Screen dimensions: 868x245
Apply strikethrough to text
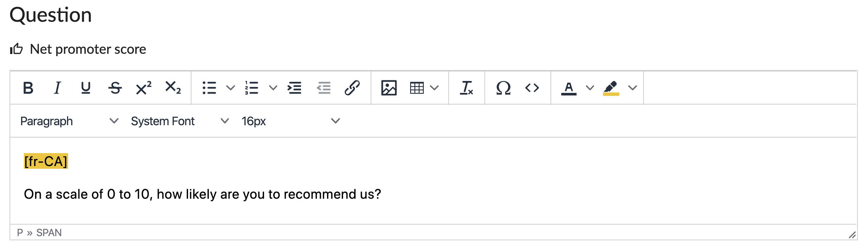click(x=115, y=88)
